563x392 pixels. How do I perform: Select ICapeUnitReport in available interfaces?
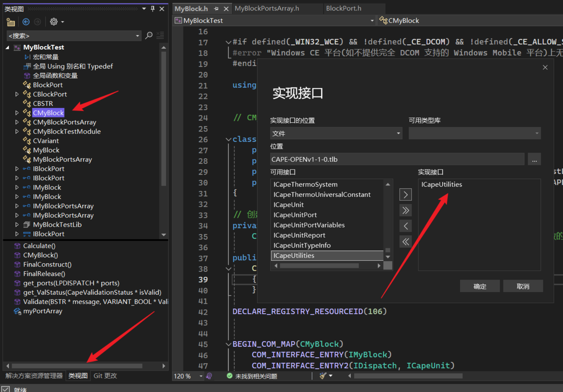tap(299, 235)
